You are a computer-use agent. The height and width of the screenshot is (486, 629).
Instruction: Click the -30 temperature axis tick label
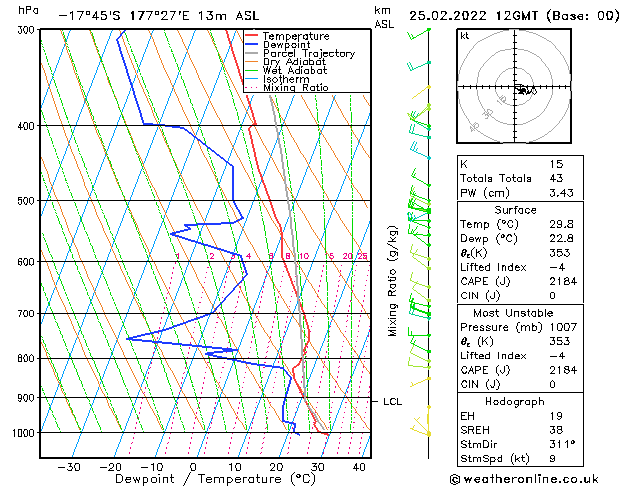coord(69,467)
